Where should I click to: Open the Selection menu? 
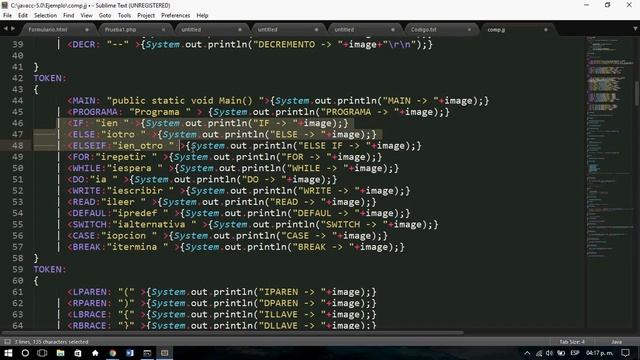click(45, 16)
